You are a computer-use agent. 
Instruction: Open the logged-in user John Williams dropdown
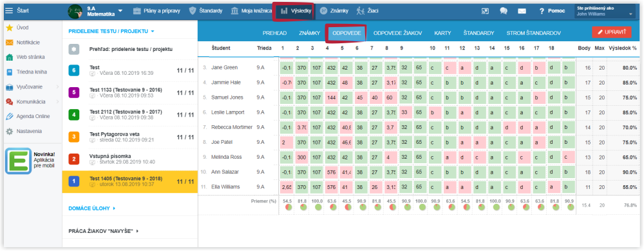[605, 11]
